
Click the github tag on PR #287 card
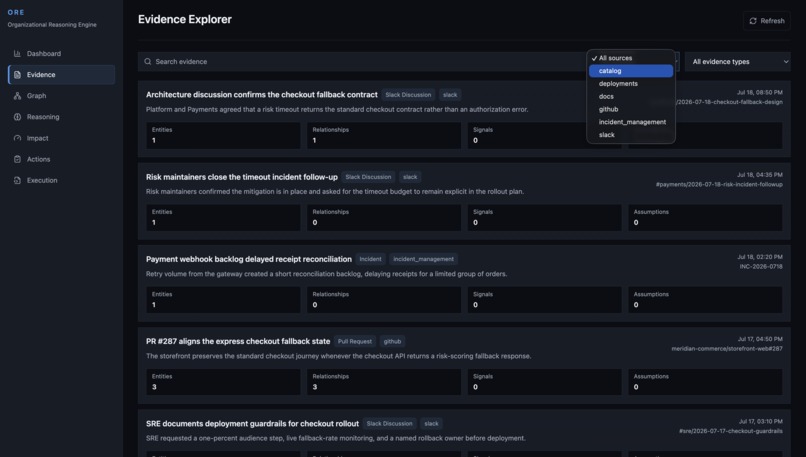[392, 341]
